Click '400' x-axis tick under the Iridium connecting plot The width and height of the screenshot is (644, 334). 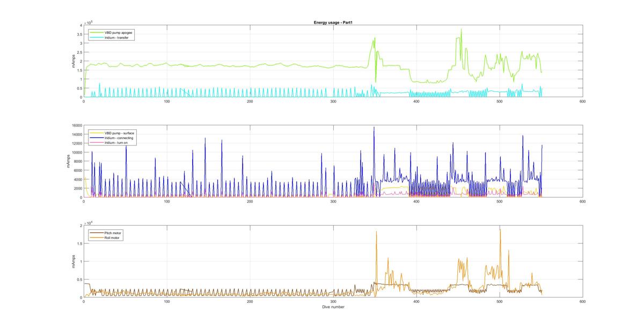click(x=416, y=201)
